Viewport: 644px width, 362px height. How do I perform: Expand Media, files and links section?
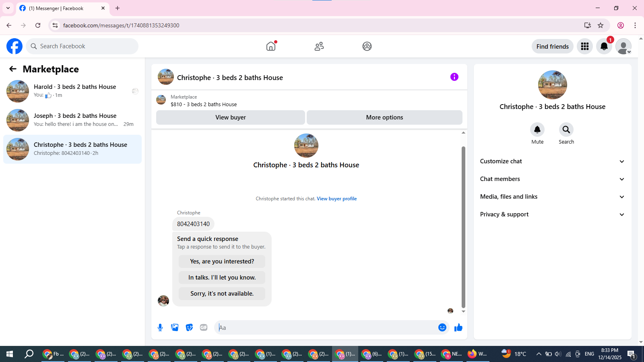tap(553, 197)
